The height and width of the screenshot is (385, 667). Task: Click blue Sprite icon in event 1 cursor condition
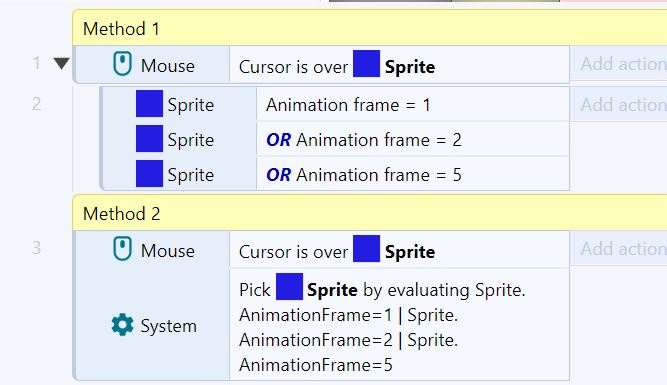pyautogui.click(x=366, y=64)
